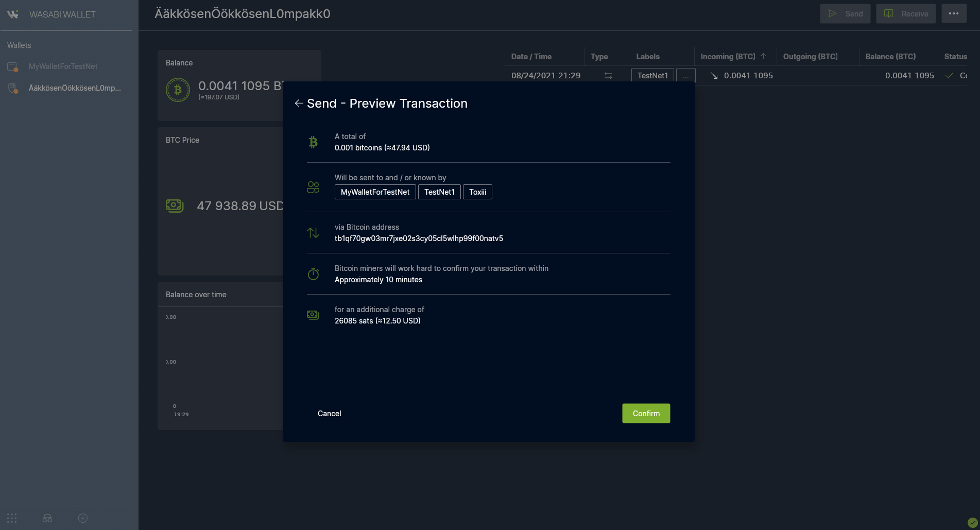This screenshot has width=980, height=530.
Task: Click the transaction type swap icon
Action: (608, 76)
